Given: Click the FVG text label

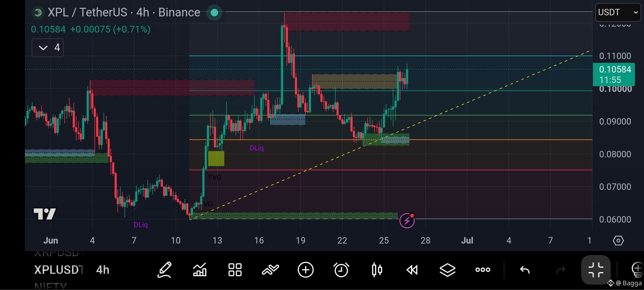Looking at the screenshot, I should click(x=215, y=177).
